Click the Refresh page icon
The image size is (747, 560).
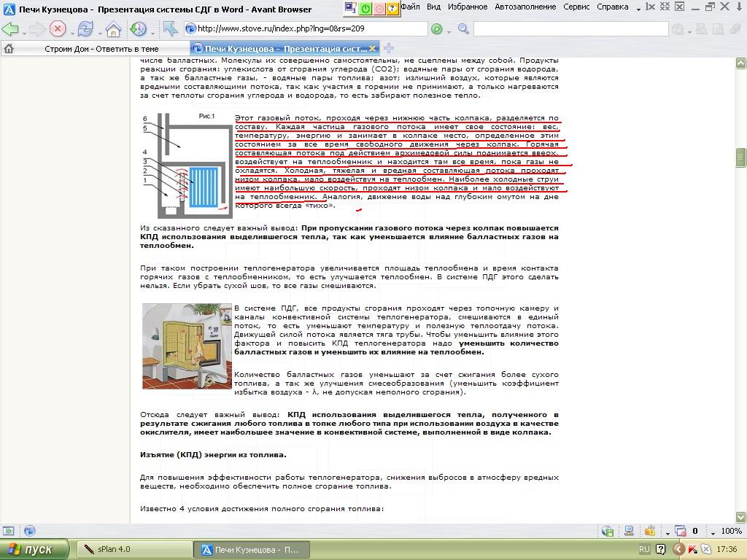point(85,29)
